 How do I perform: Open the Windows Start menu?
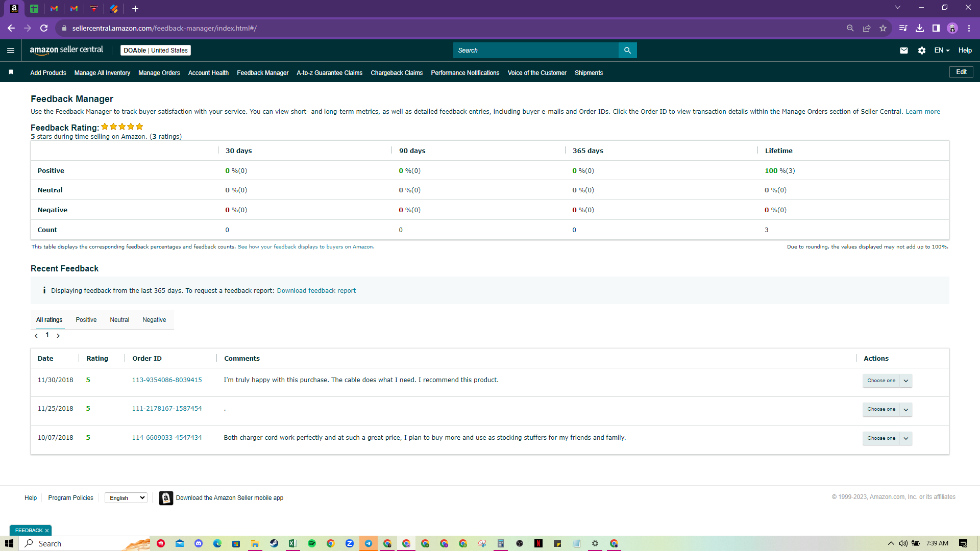pos(9,543)
